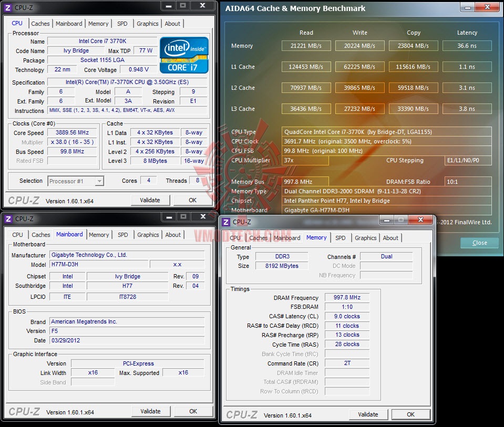Switch to Mainboard tab in top CPU-Z window

click(69, 24)
